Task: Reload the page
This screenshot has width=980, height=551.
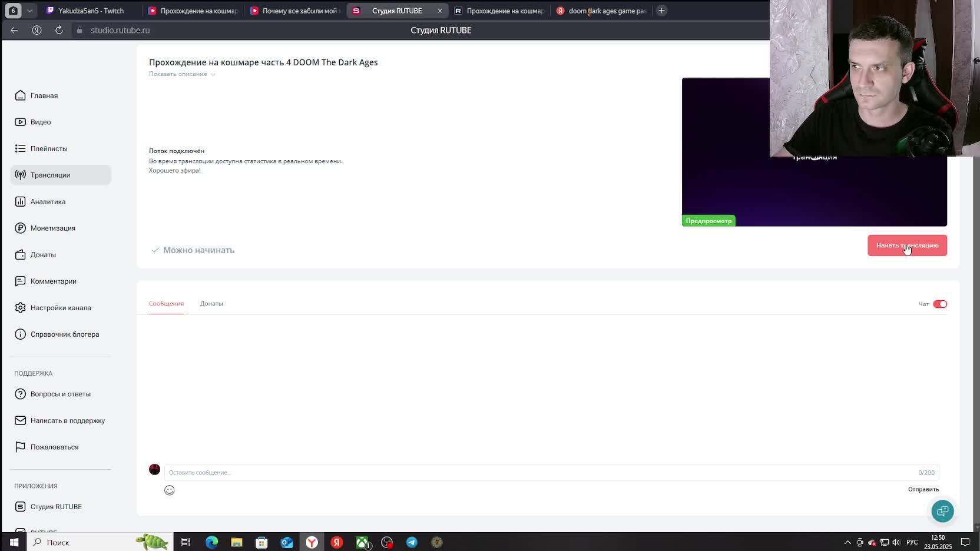Action: click(59, 30)
